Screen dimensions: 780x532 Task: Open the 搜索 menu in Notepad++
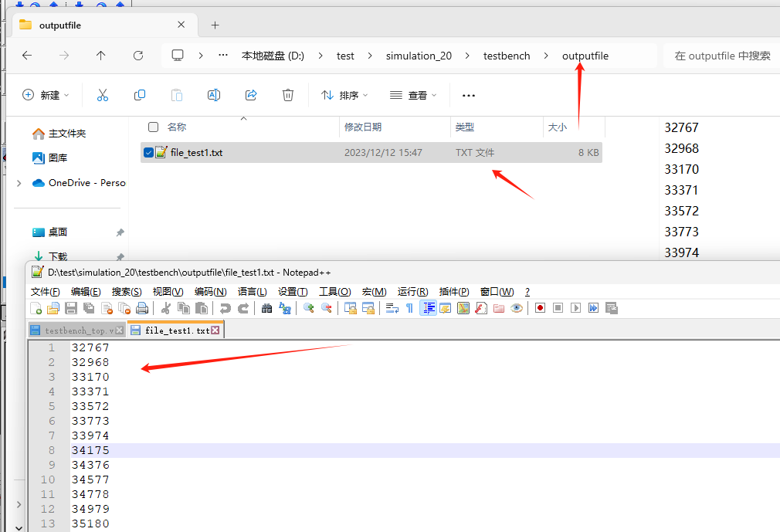[127, 291]
